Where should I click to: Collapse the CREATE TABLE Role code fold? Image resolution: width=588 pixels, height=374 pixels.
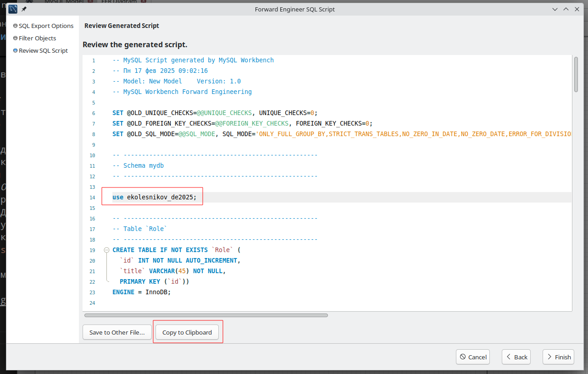pyautogui.click(x=106, y=250)
